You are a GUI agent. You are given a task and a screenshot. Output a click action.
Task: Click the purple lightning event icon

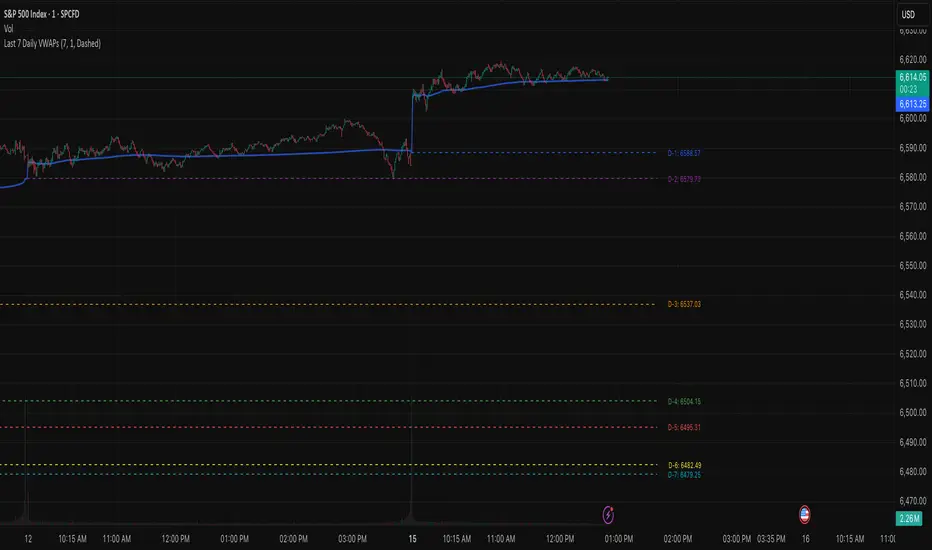click(x=608, y=515)
